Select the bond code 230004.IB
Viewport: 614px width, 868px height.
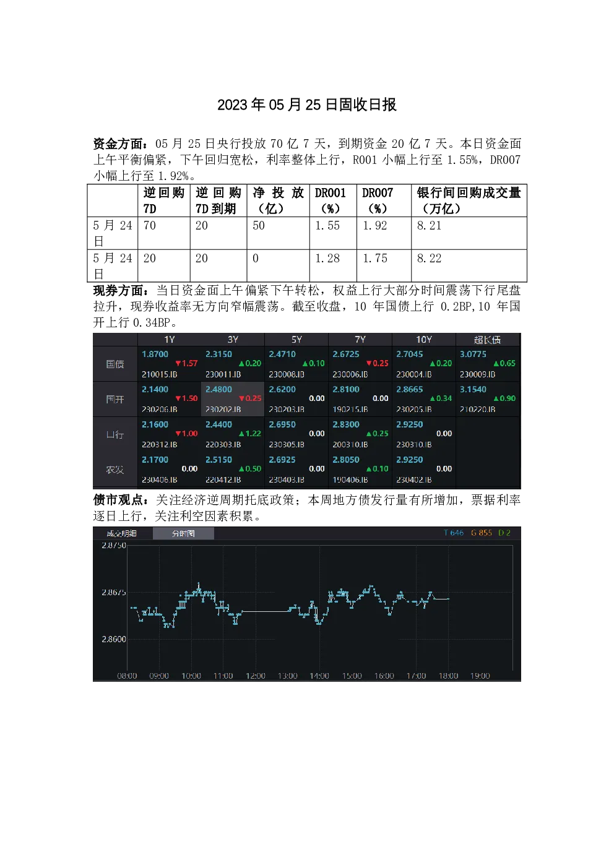tap(414, 374)
